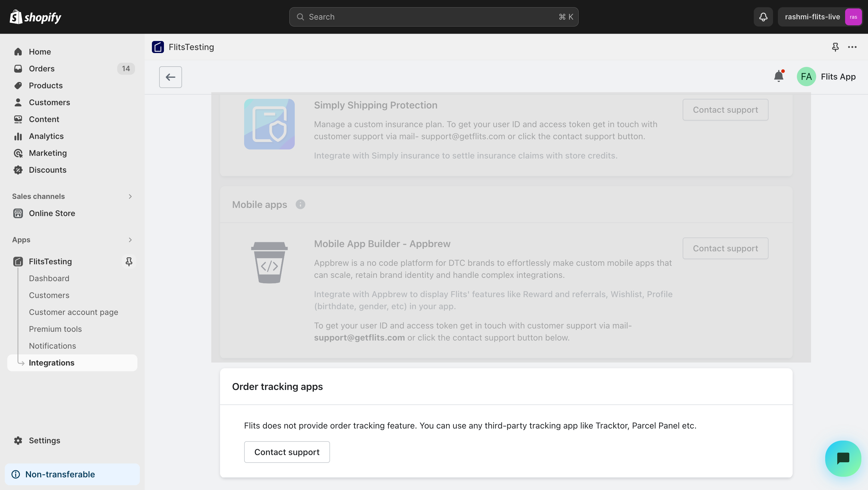Expand the Apps section chevron
This screenshot has width=868, height=490.
130,240
